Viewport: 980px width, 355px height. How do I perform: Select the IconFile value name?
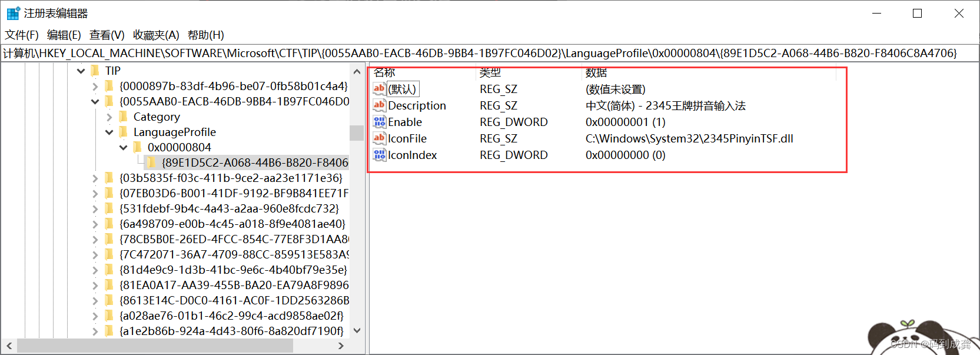pos(407,138)
